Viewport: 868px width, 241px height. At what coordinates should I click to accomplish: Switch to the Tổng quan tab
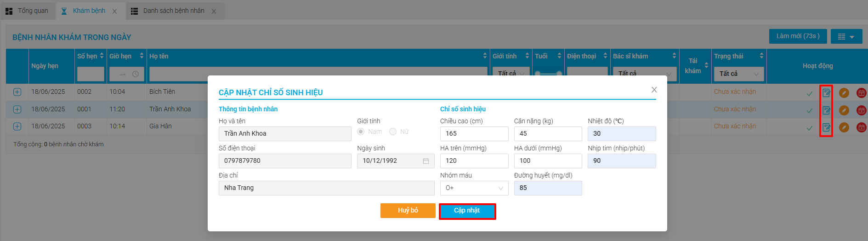(x=27, y=11)
